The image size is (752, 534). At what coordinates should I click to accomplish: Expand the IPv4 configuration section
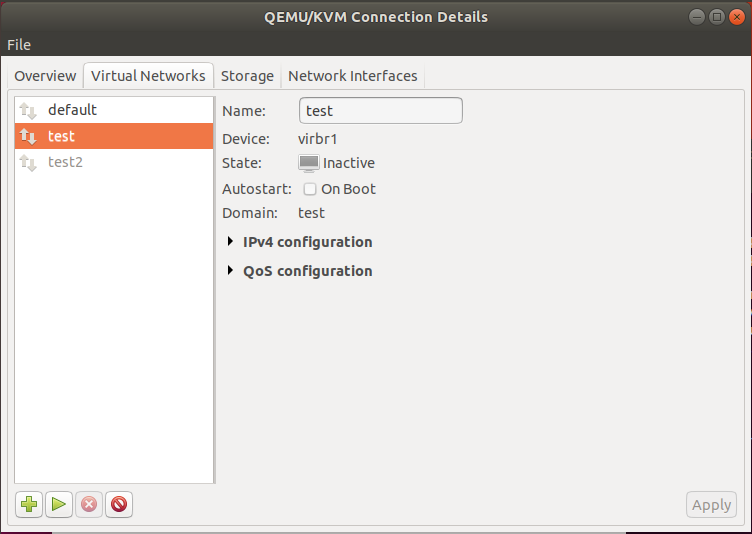click(231, 242)
